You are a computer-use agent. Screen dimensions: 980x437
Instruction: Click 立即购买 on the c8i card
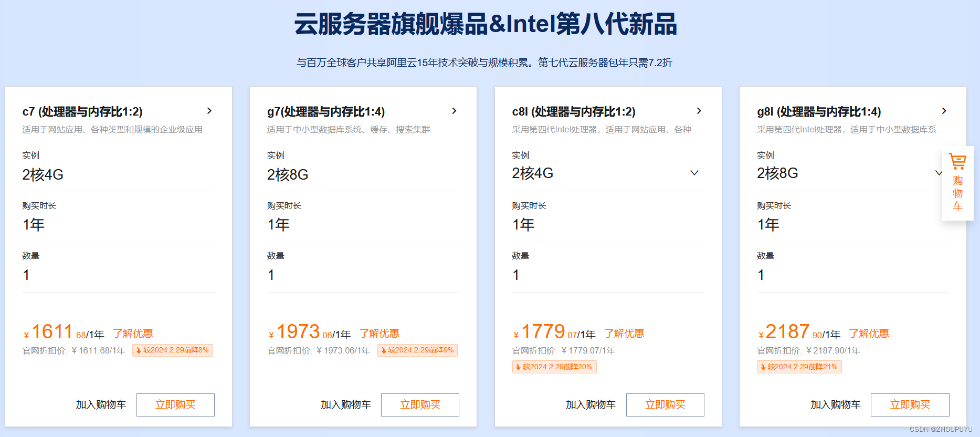point(665,405)
